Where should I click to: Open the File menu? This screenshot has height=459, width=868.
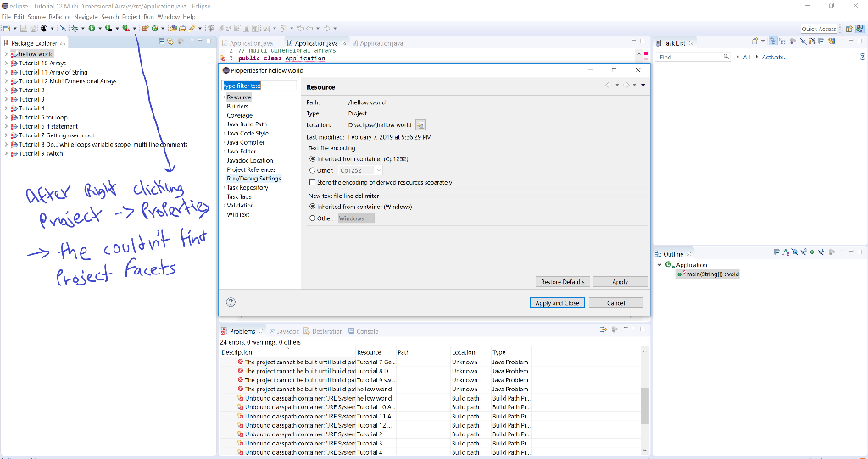click(x=6, y=17)
